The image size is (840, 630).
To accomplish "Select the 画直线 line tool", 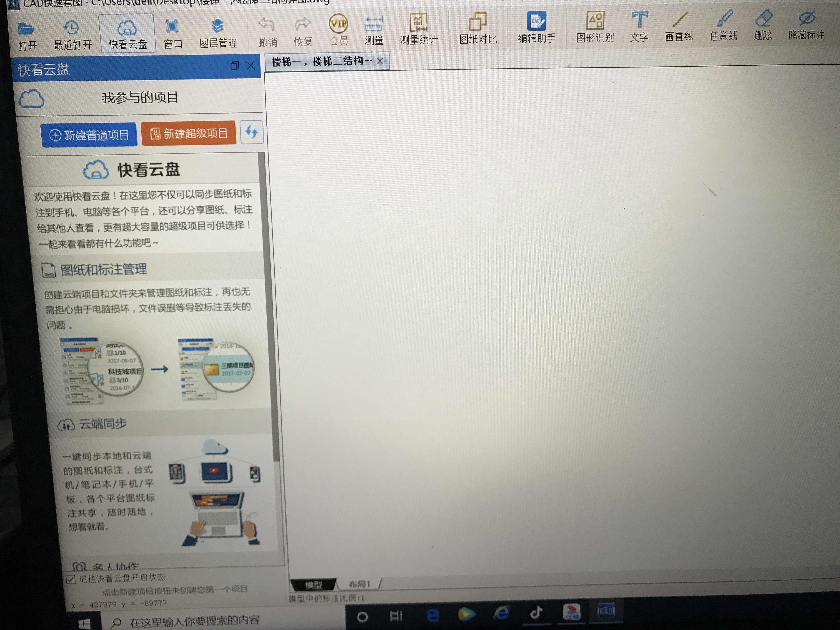I will point(679,26).
